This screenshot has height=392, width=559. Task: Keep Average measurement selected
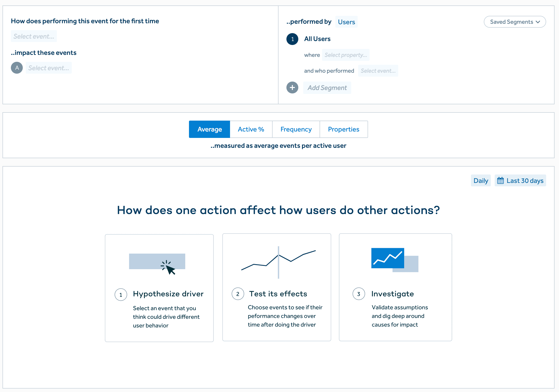tap(209, 129)
